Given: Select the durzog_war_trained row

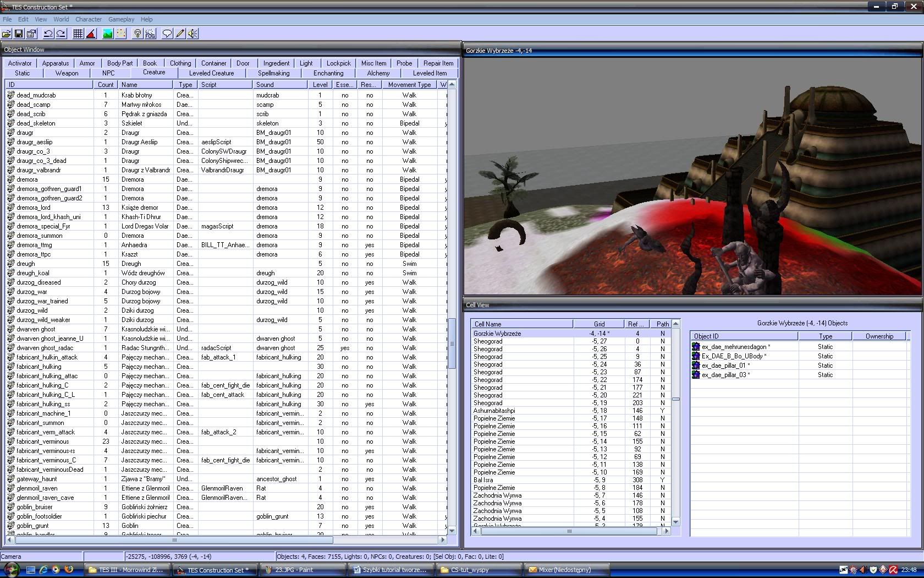Looking at the screenshot, I should (226, 301).
